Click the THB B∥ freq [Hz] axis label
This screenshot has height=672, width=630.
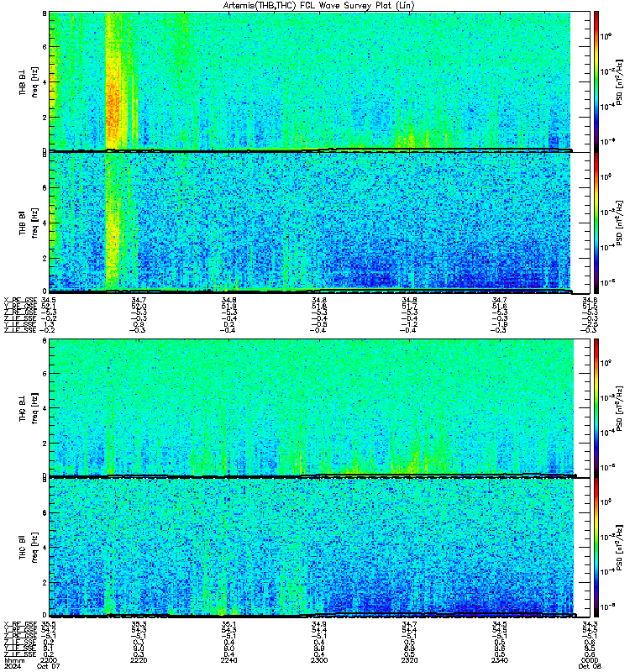point(29,223)
